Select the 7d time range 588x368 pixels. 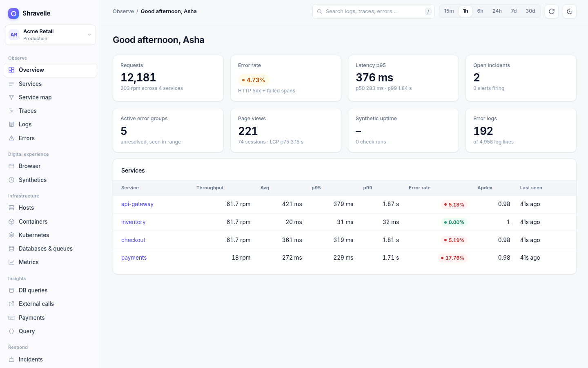[x=514, y=11]
